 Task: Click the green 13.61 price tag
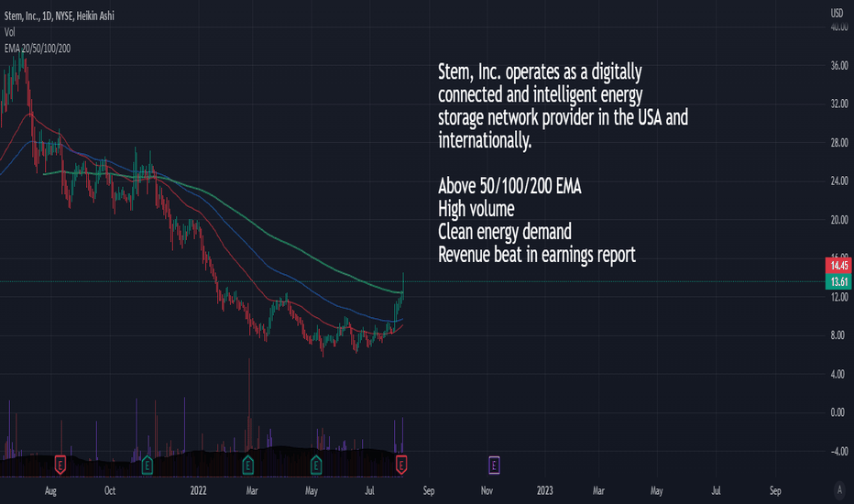(838, 281)
